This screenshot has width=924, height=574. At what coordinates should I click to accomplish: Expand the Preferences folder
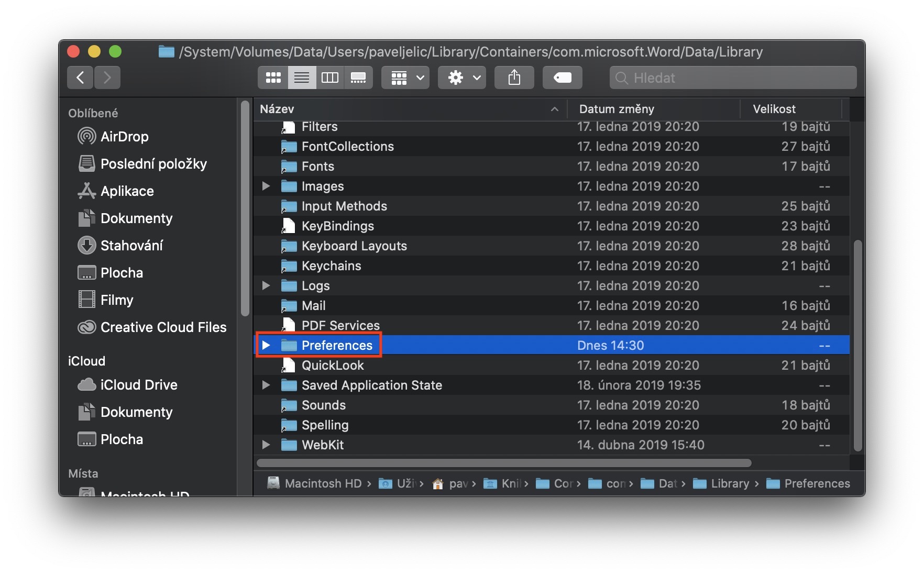pos(266,345)
